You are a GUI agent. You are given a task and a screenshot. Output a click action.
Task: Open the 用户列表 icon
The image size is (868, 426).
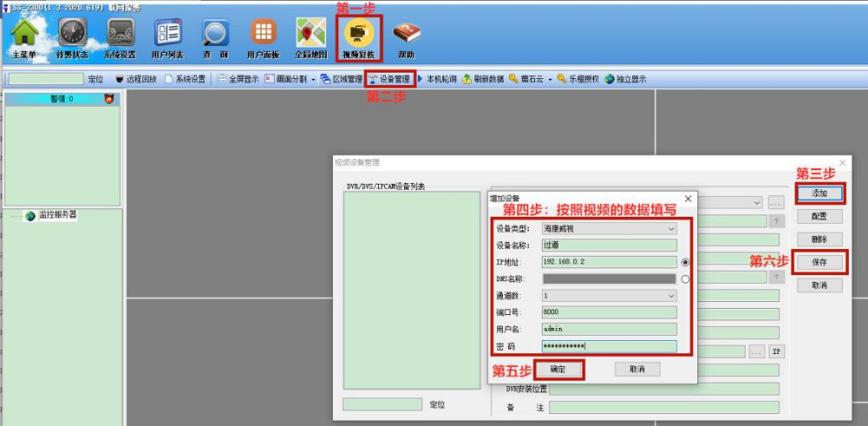(168, 34)
